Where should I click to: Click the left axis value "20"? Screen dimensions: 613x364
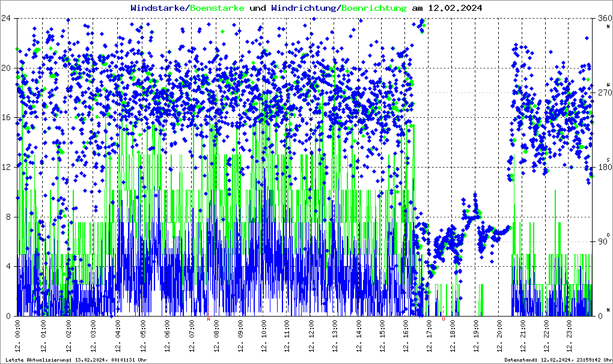point(5,68)
